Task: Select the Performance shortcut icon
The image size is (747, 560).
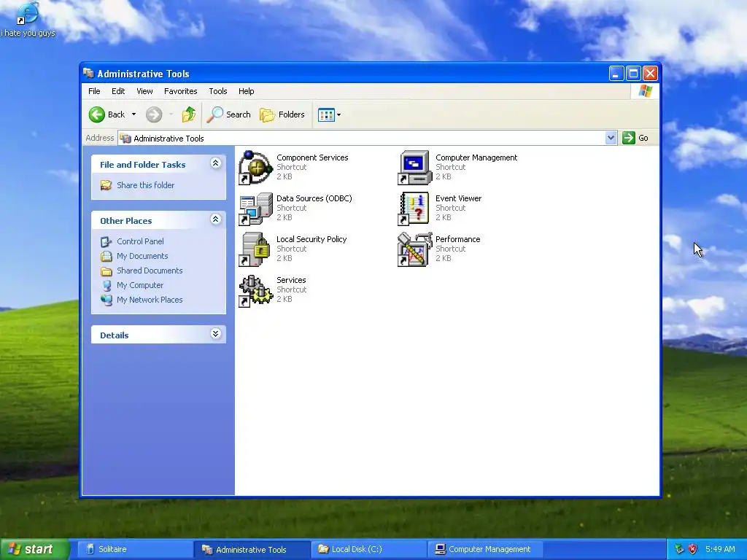Action: (415, 249)
